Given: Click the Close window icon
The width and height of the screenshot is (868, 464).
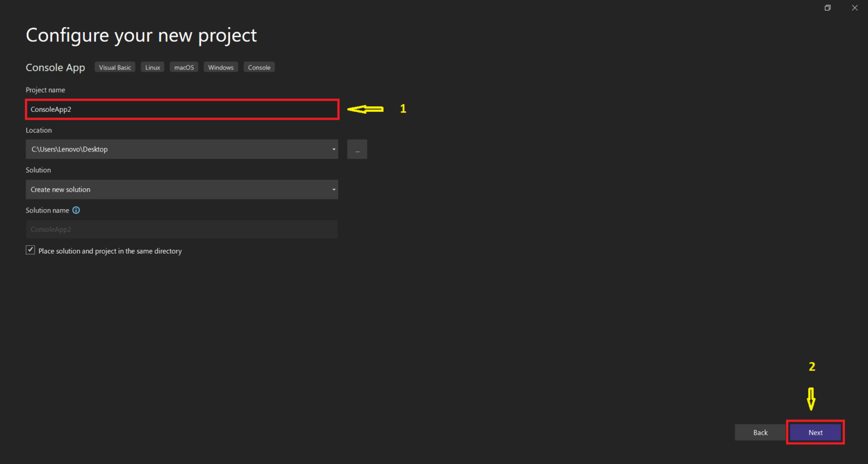Looking at the screenshot, I should coord(854,7).
